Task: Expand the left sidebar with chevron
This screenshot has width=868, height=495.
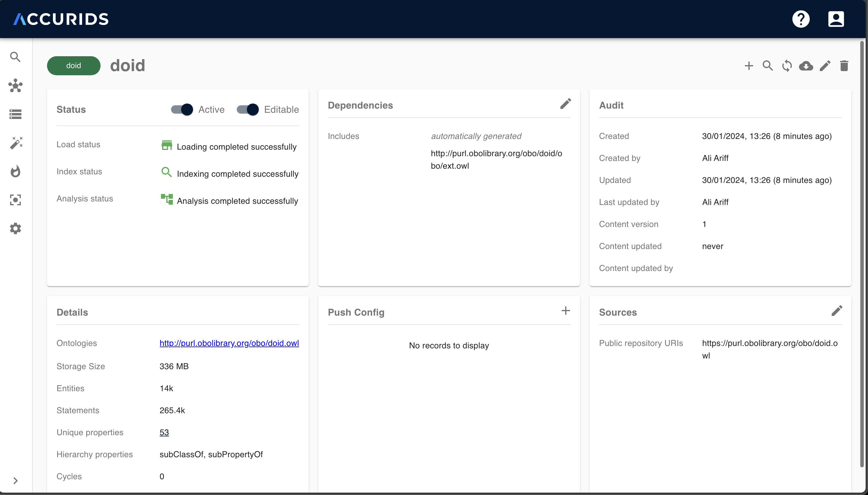Action: (x=15, y=480)
